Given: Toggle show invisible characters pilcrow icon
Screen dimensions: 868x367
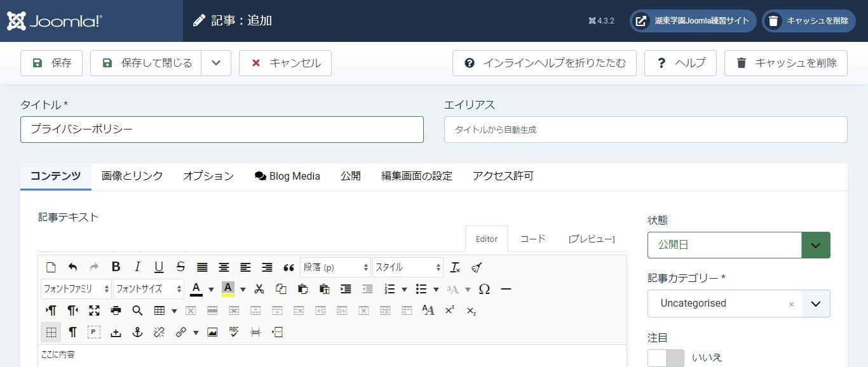Looking at the screenshot, I should [x=72, y=332].
